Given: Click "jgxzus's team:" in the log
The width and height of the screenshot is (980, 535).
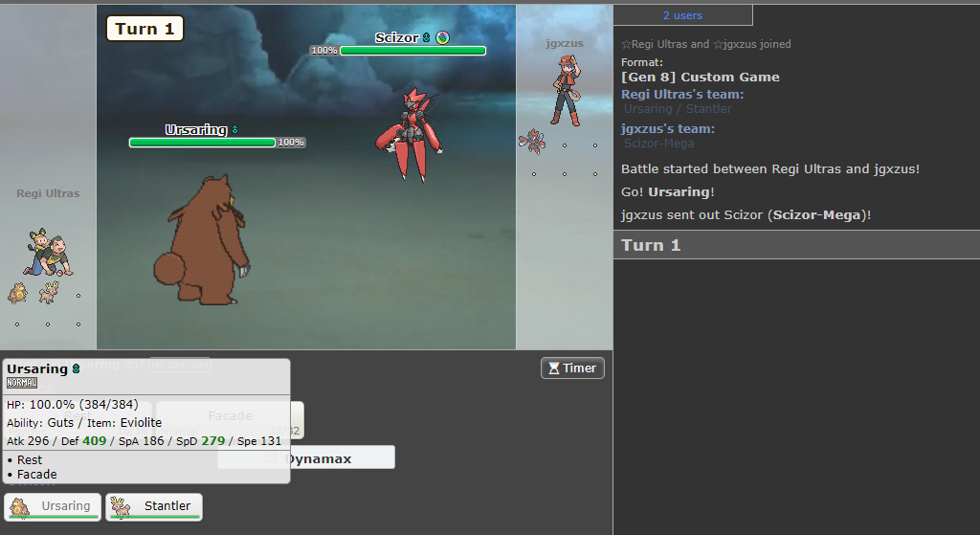Looking at the screenshot, I should (x=667, y=129).
